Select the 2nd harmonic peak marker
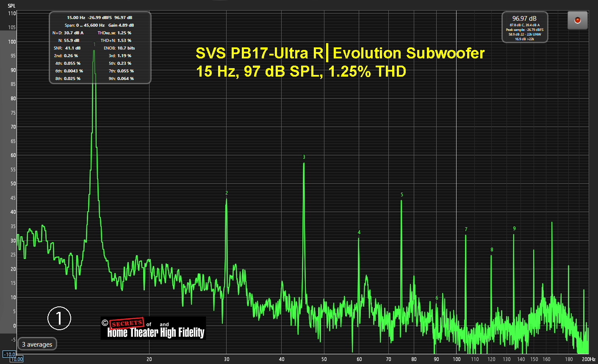 point(227,193)
